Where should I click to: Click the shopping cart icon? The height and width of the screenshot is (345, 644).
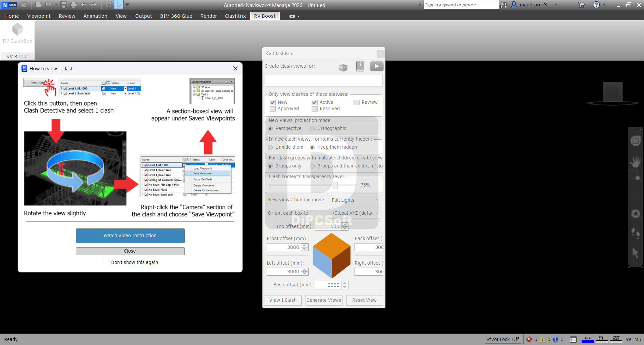point(582,5)
